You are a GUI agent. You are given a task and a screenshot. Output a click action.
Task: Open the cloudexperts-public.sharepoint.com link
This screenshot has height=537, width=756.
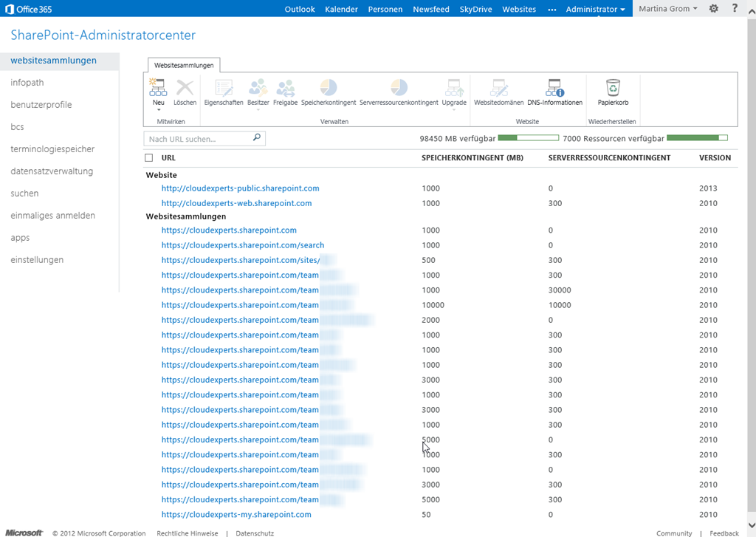[240, 188]
